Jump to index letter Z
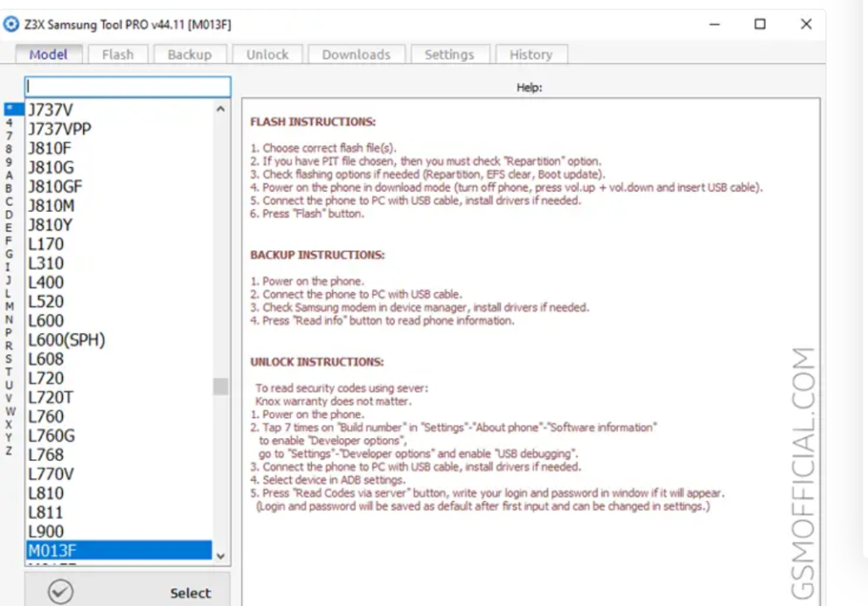The image size is (868, 606). pos(8,451)
